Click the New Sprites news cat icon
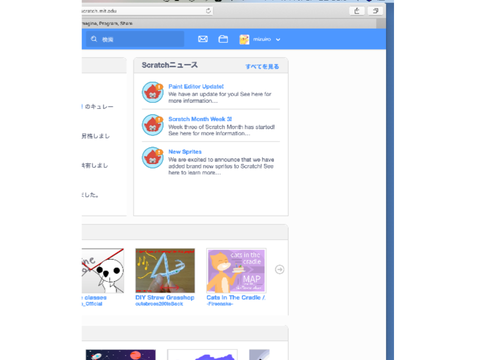The image size is (480, 360). [x=153, y=158]
